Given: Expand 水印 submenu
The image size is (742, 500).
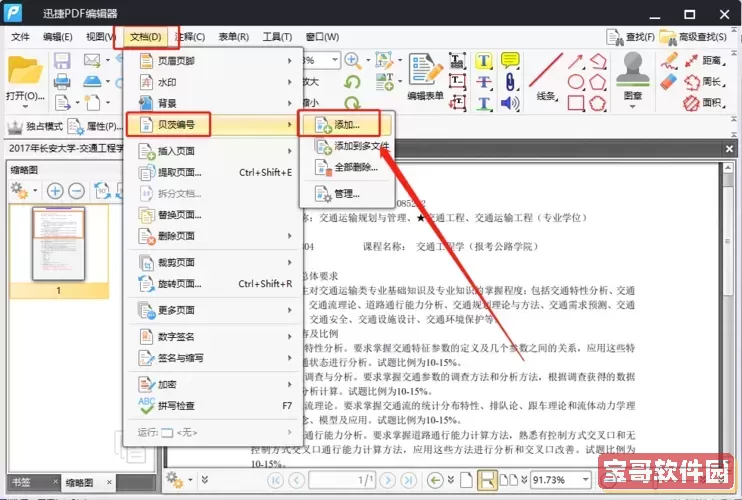Looking at the screenshot, I should (214, 82).
